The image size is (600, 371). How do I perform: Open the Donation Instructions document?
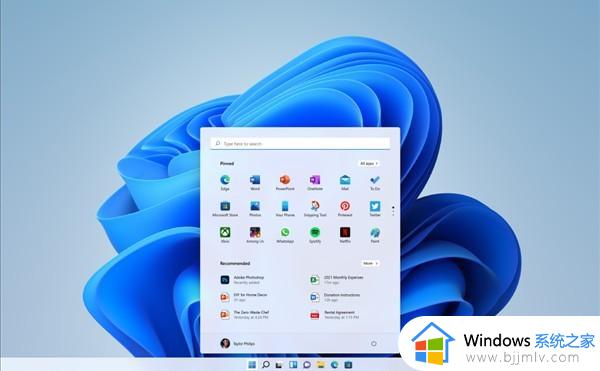click(x=335, y=297)
